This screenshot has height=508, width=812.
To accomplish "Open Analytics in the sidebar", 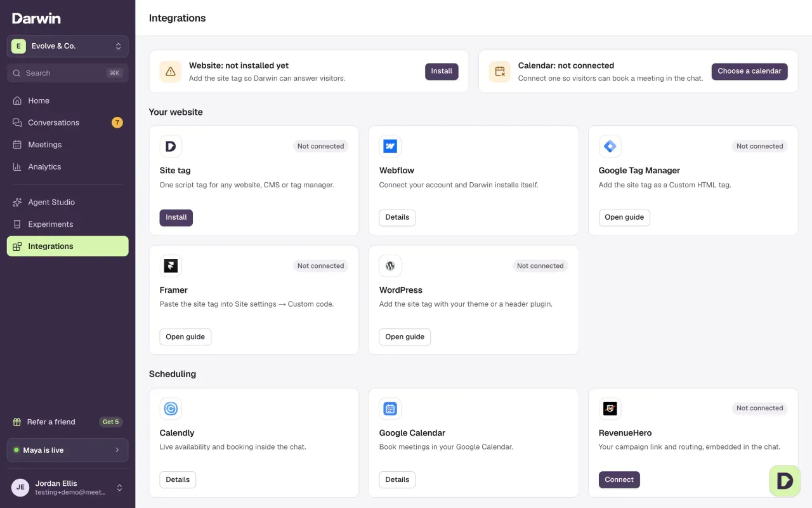I will click(68, 166).
